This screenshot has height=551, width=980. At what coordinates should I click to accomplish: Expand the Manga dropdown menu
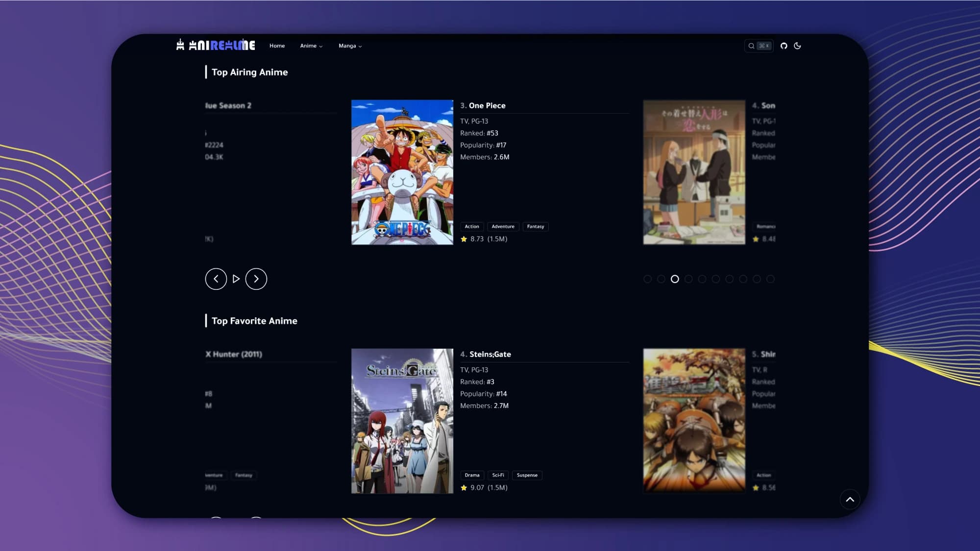coord(350,46)
